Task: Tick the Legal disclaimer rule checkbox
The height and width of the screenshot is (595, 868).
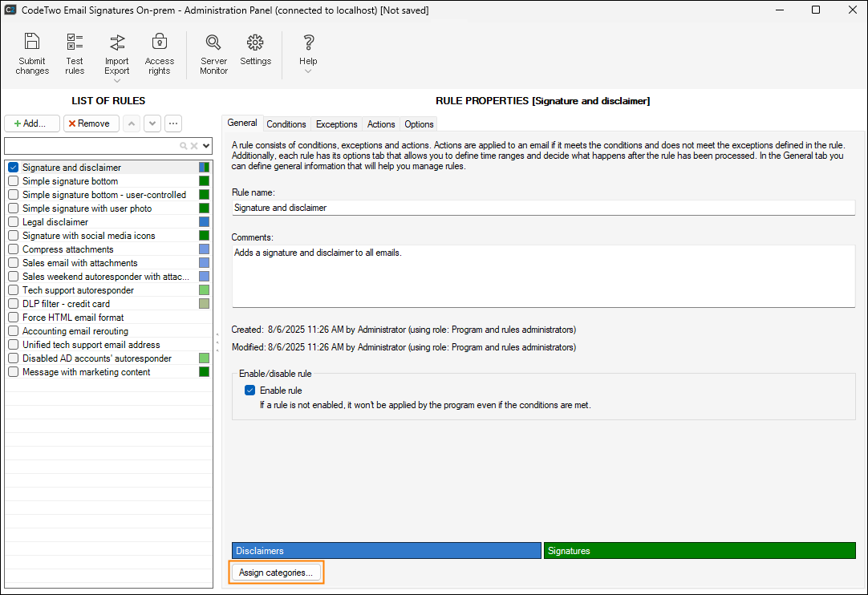Action: [x=14, y=222]
